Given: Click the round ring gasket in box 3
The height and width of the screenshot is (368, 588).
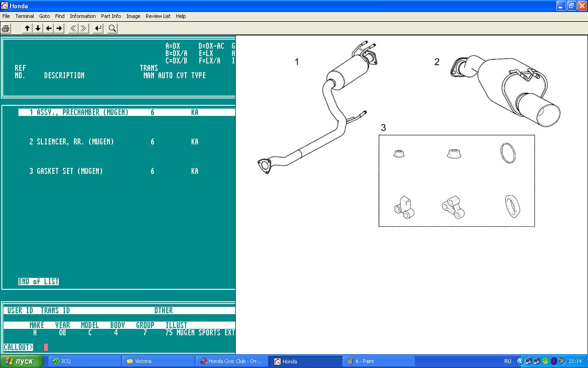Looking at the screenshot, I should click(507, 153).
